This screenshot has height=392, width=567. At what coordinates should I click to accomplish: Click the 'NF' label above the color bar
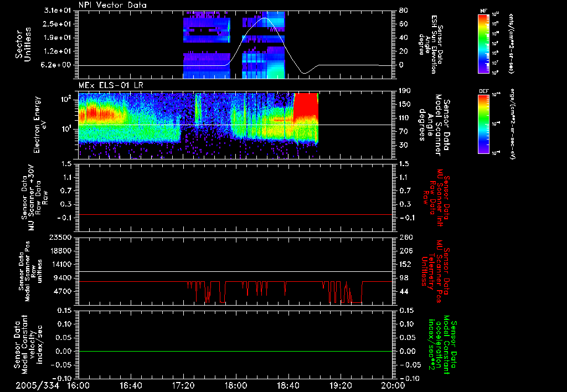click(483, 11)
